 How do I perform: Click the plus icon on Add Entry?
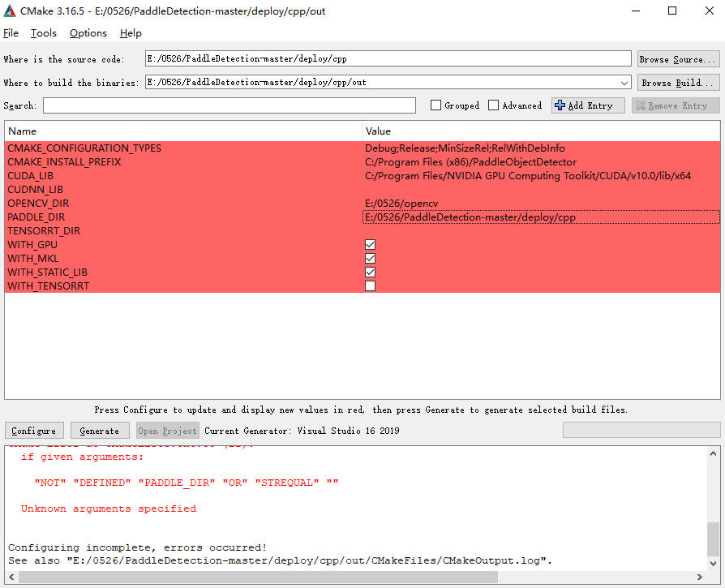tap(560, 105)
